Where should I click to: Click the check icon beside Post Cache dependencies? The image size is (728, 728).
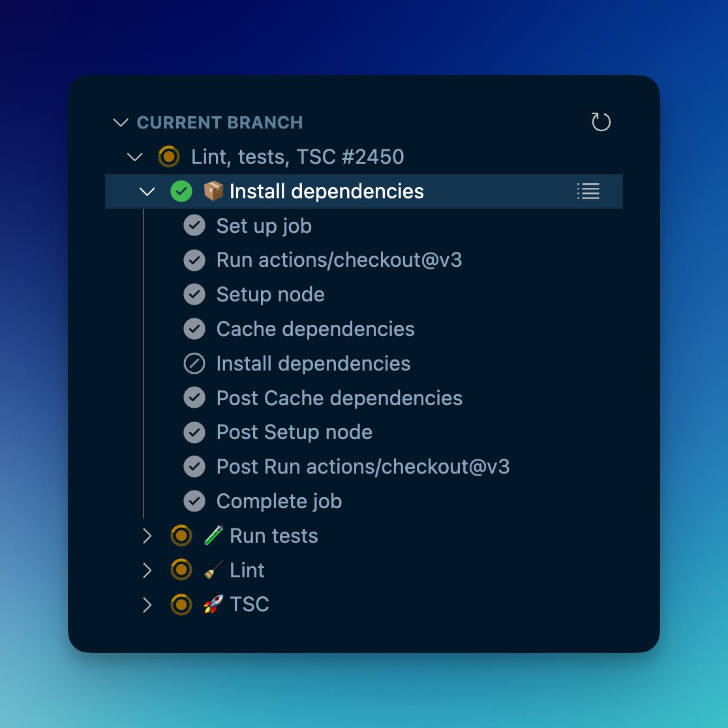tap(194, 398)
